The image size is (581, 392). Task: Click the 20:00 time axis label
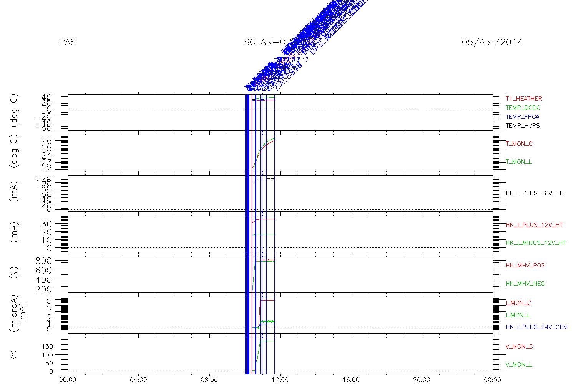click(x=422, y=380)
